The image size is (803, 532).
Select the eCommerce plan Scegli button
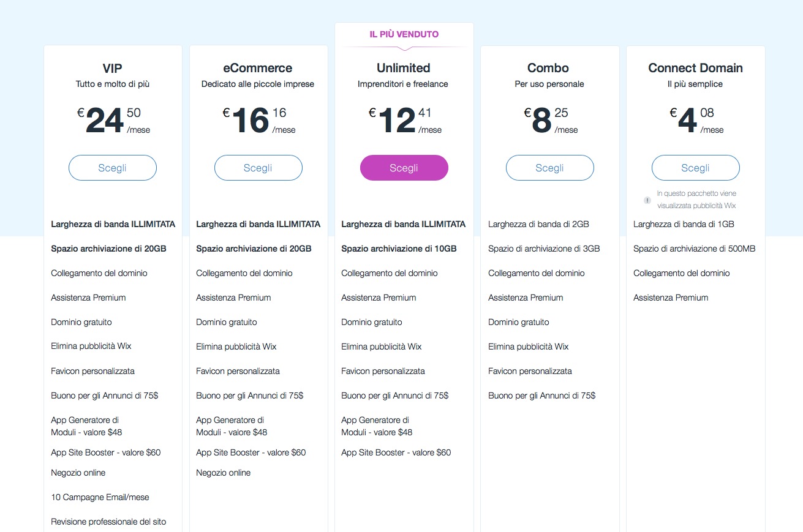[x=258, y=168]
